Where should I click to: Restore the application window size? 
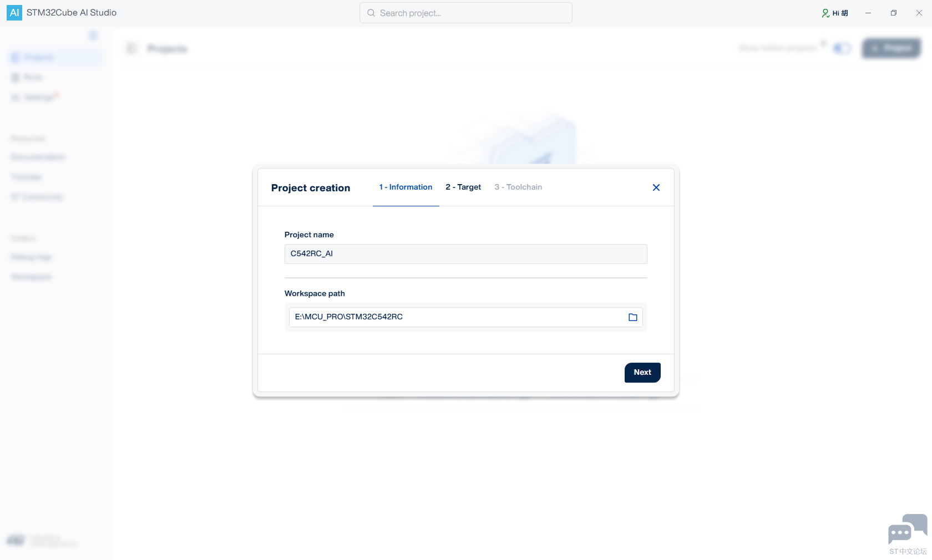pos(894,13)
